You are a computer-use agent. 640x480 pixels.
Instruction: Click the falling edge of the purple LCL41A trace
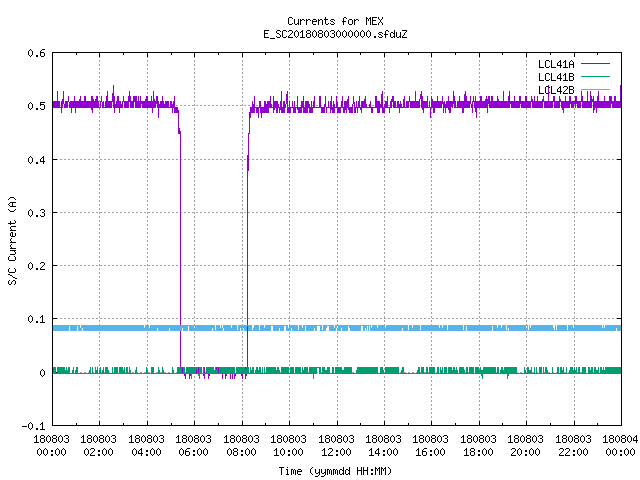(180, 245)
